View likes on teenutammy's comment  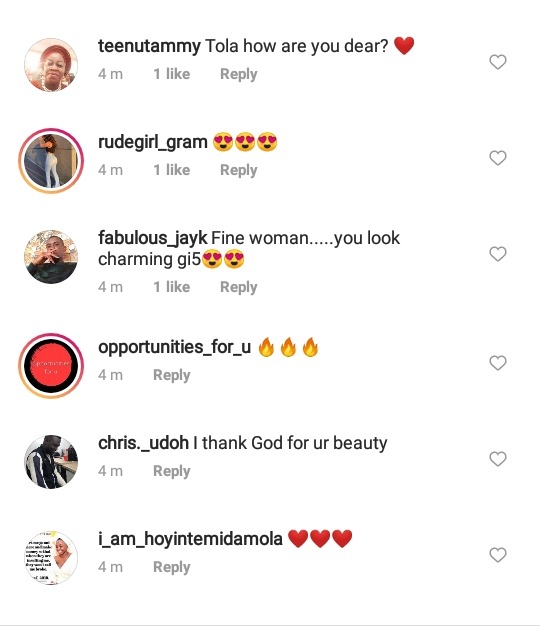pos(172,74)
